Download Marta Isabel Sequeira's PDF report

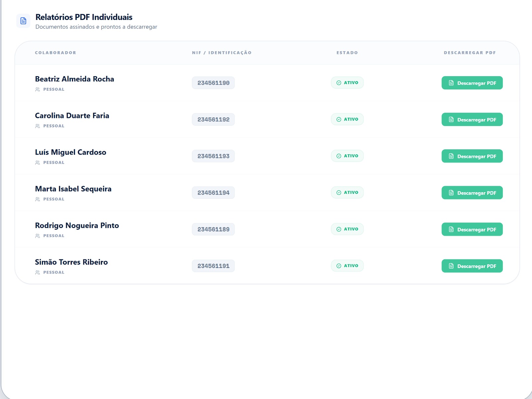click(x=472, y=193)
